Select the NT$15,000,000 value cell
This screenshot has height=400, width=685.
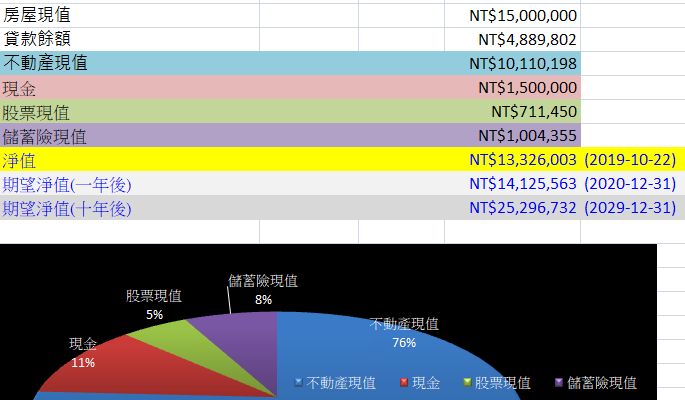512,16
